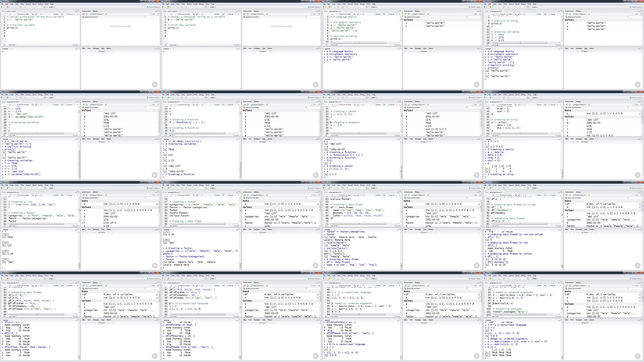
Task: Click df table viewer icon in 'df$HowMany' window
Action: (x=640, y=204)
